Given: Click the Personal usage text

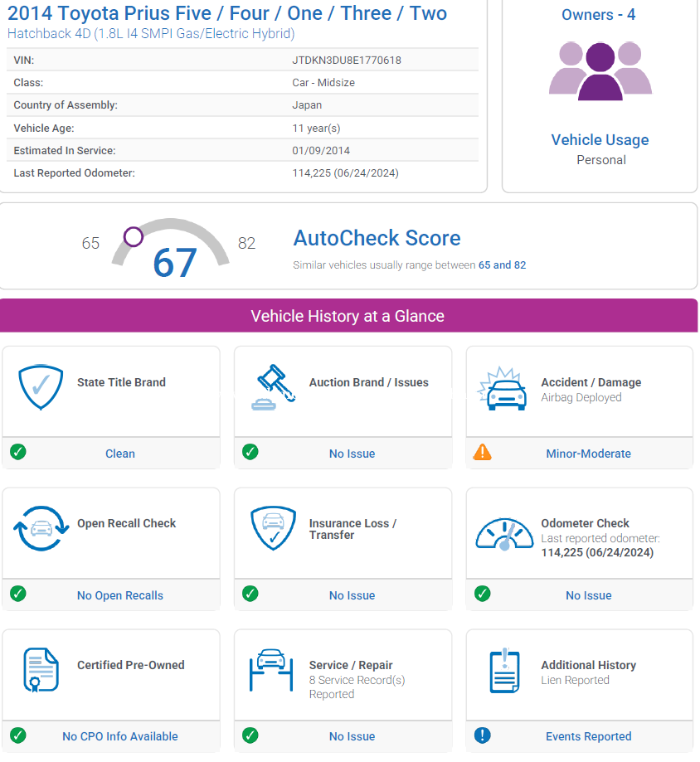Looking at the screenshot, I should (601, 160).
